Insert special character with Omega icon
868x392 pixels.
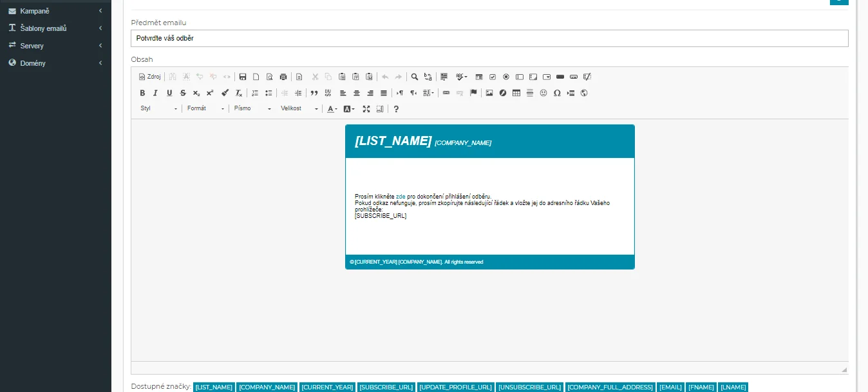[557, 93]
